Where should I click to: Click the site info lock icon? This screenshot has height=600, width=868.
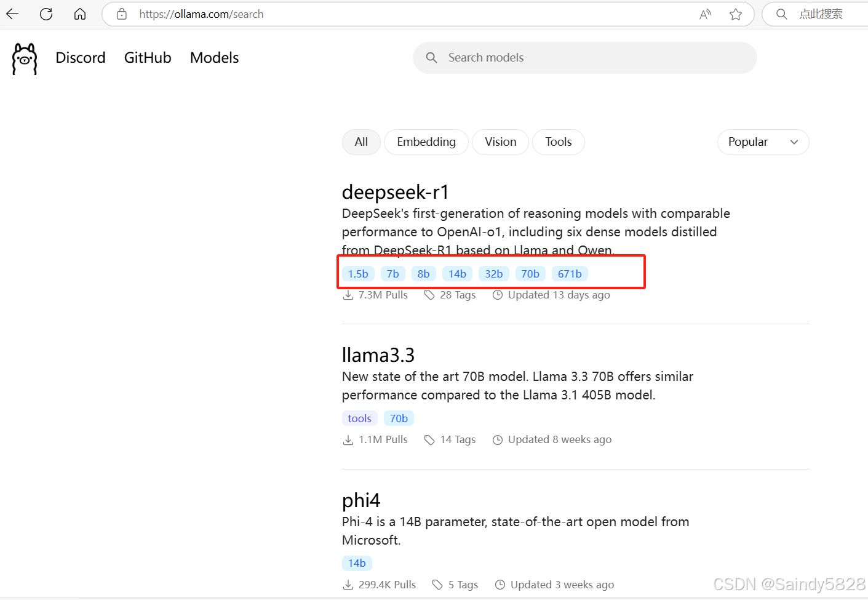tap(122, 14)
